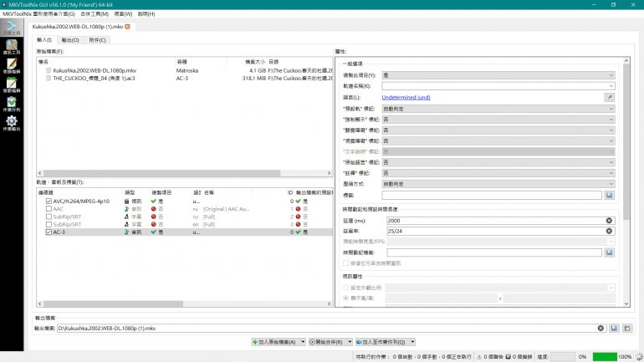The height and width of the screenshot is (362, 644).
Task: Click the timestamp file browse icon
Action: (x=609, y=252)
